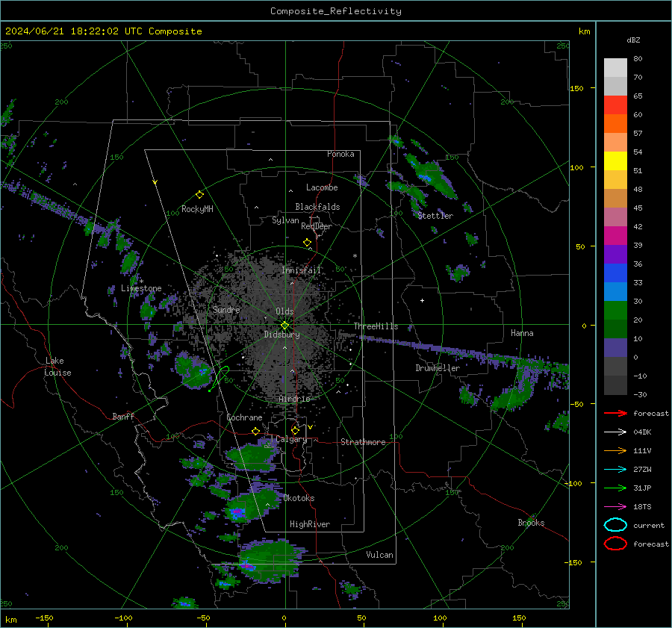The image size is (672, 628).
Task: Click the Stettler city label
Action: (x=435, y=216)
